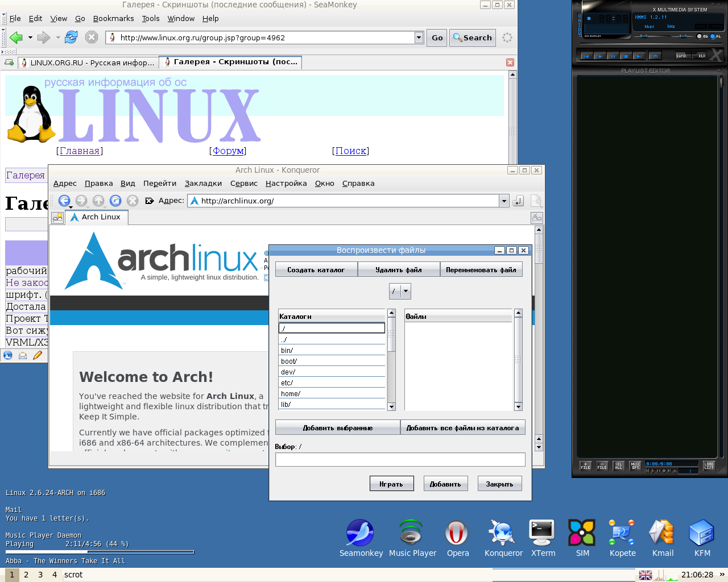Open SeaMonkey Bookmarks menu

[113, 18]
